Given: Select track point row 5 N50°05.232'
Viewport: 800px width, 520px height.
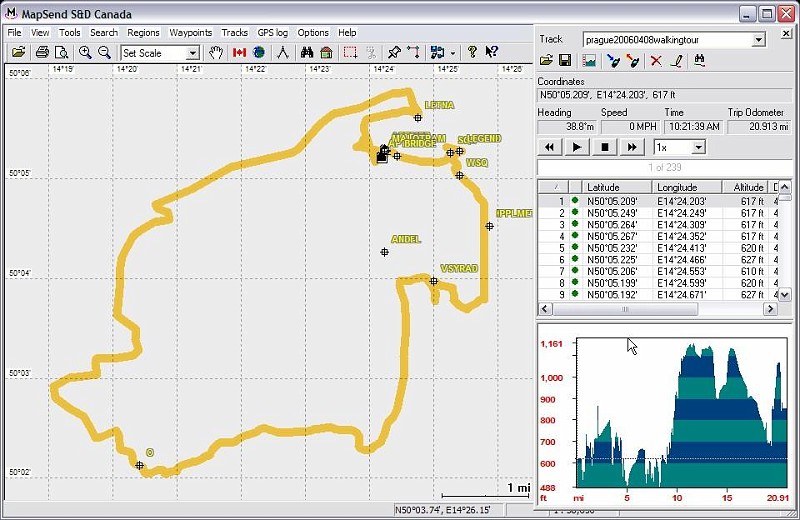Looking at the screenshot, I should pos(658,248).
